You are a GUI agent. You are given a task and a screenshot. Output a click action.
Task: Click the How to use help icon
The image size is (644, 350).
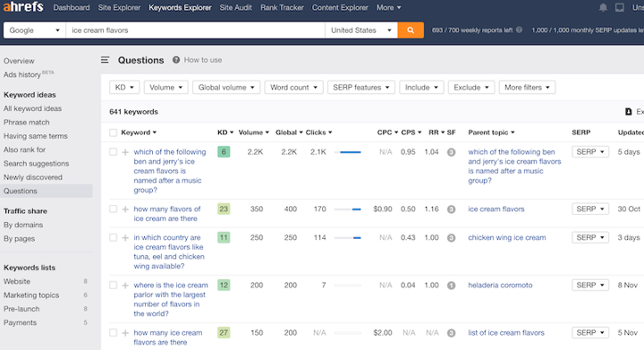pyautogui.click(x=176, y=60)
